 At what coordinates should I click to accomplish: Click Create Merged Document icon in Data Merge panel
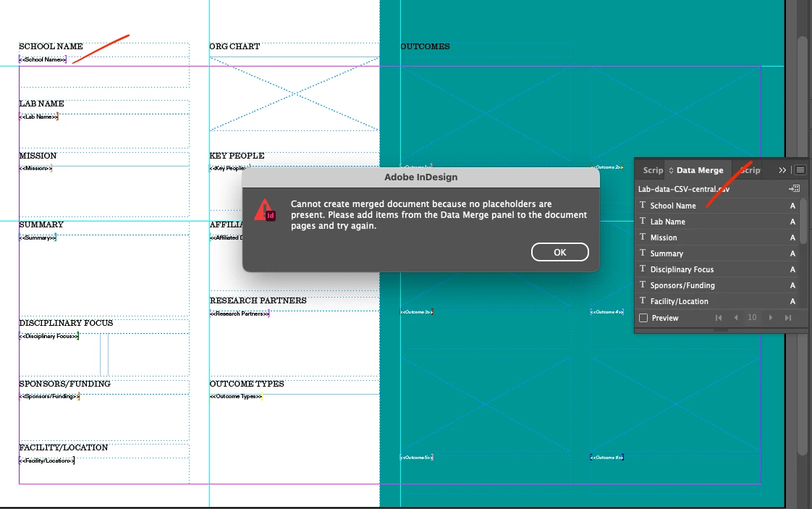(x=795, y=189)
